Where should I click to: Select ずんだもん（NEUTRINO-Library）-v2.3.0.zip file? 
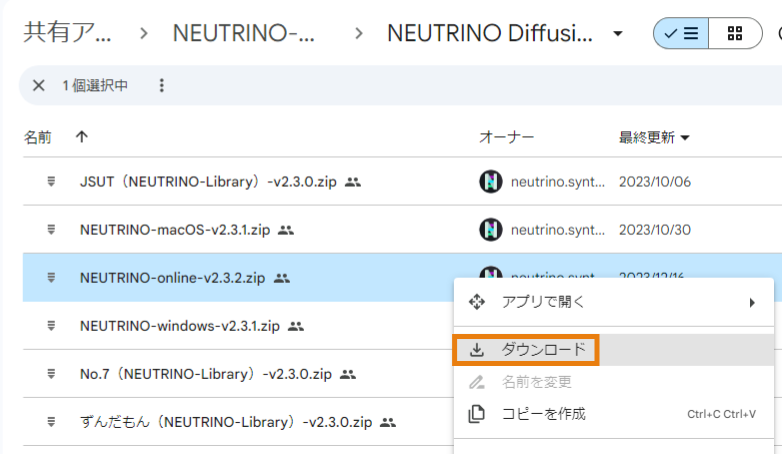[x=226, y=423]
